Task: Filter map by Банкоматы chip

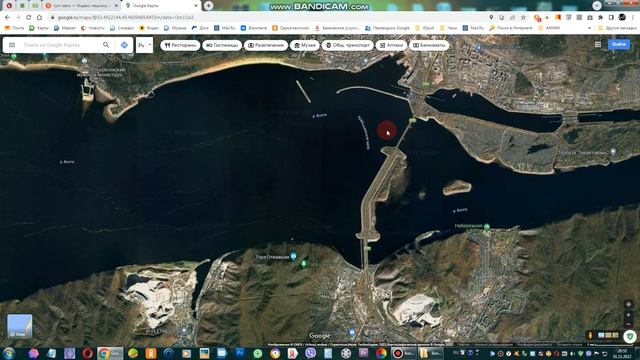Action: click(x=429, y=45)
